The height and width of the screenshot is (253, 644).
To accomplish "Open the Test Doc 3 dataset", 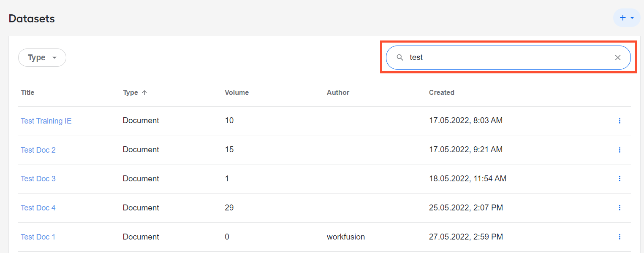I will [38, 179].
